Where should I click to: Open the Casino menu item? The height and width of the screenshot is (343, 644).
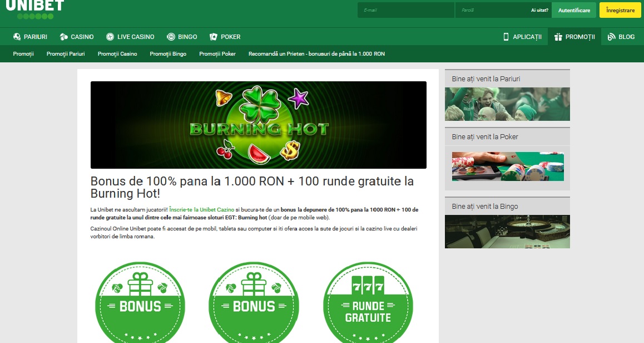click(x=77, y=37)
